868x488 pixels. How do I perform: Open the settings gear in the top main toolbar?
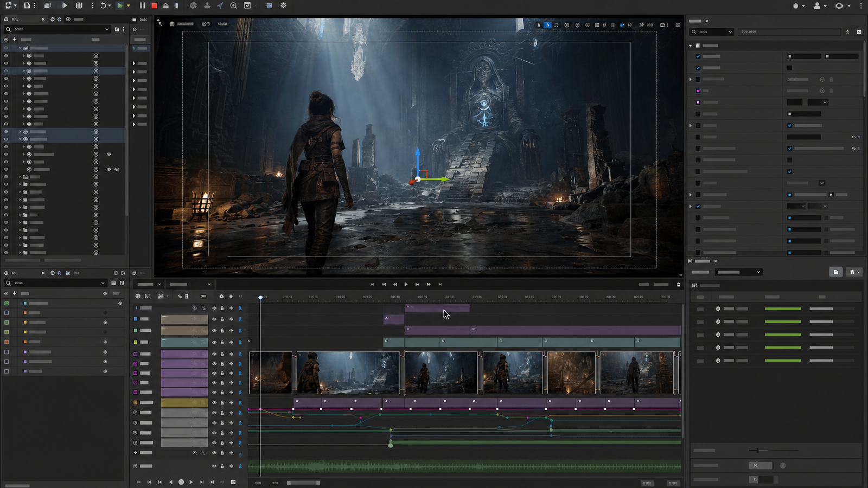click(x=283, y=5)
